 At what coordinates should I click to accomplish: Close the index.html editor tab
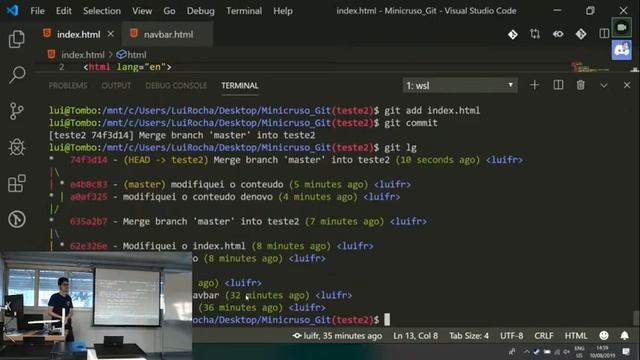[111, 34]
